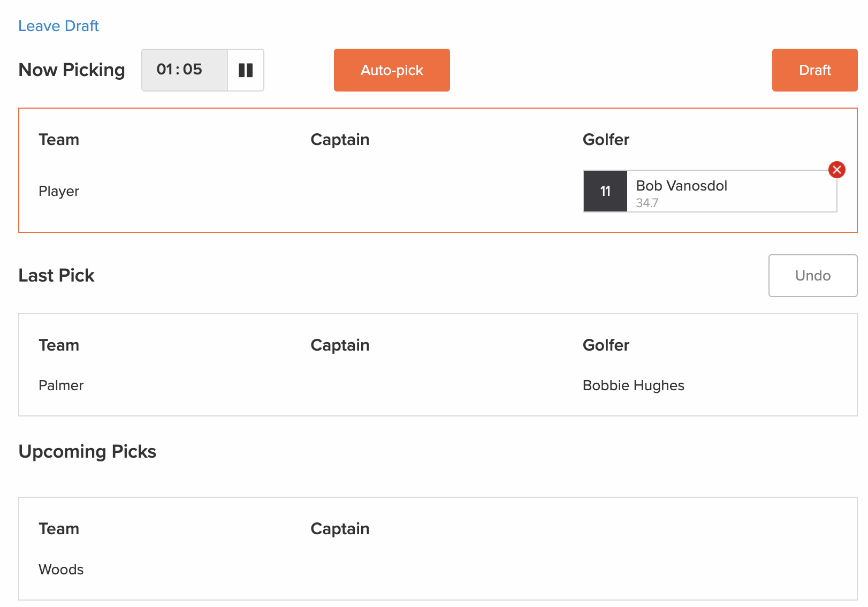Pause the draft pick timer
The image size is (868, 607).
pyautogui.click(x=246, y=70)
